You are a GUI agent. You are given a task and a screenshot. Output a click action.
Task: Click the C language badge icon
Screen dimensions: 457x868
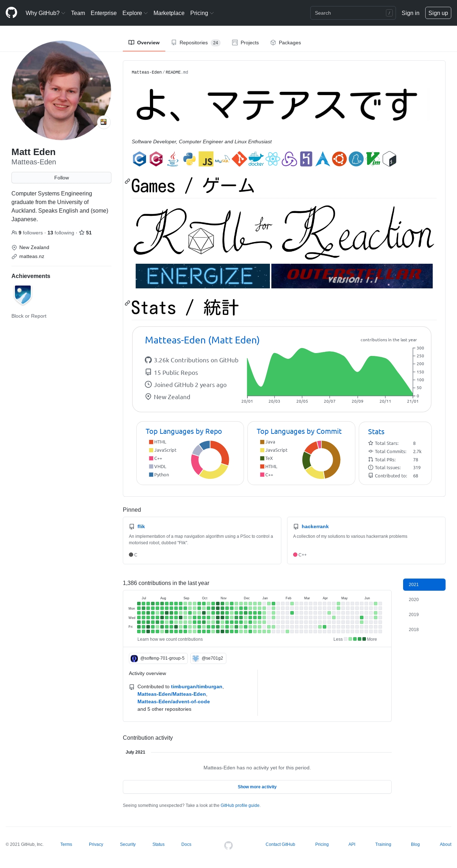(140, 159)
